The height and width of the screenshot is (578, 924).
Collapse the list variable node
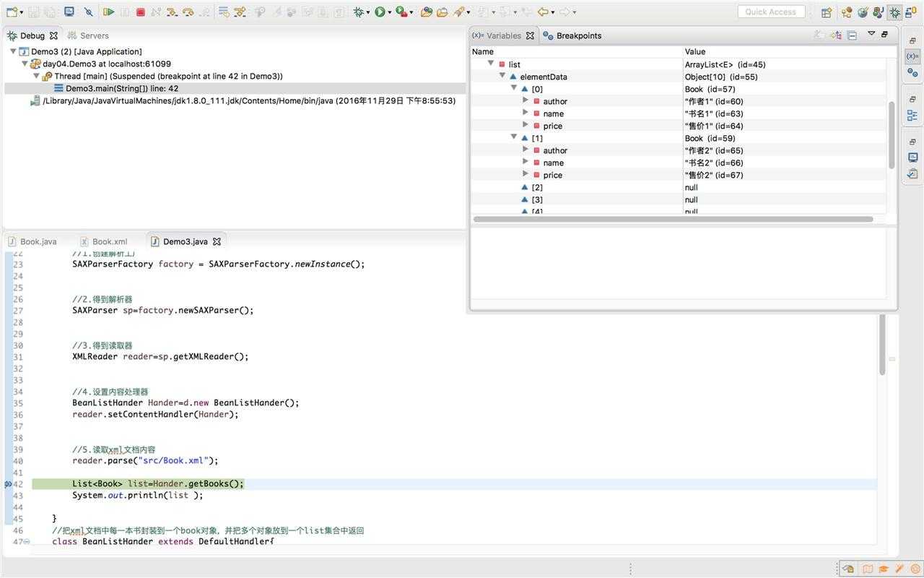pos(491,64)
